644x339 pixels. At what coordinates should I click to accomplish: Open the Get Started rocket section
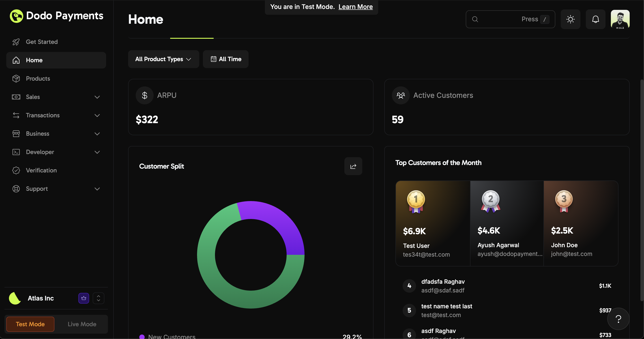tap(41, 42)
